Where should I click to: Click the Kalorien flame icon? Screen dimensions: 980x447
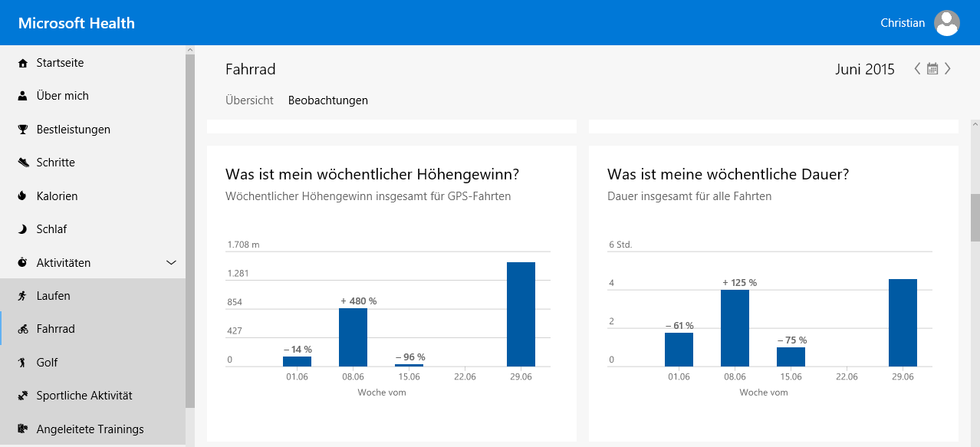click(x=22, y=196)
